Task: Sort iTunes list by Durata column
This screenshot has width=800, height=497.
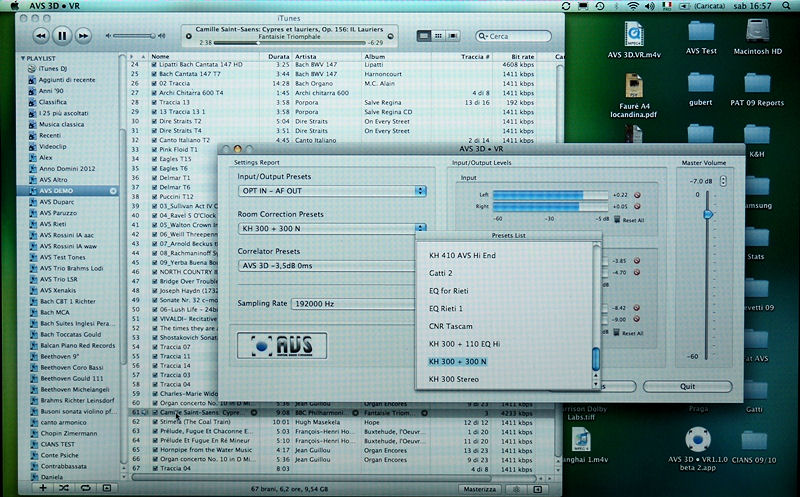Action: [276, 57]
